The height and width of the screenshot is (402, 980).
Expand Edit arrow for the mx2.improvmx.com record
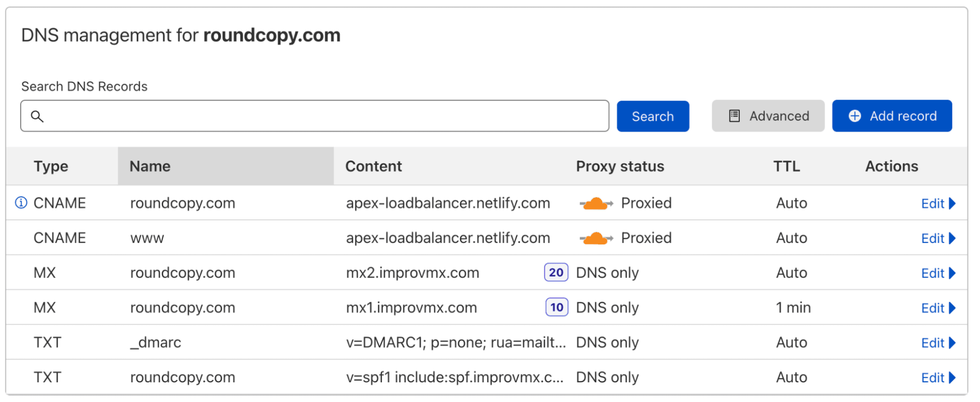pyautogui.click(x=952, y=273)
